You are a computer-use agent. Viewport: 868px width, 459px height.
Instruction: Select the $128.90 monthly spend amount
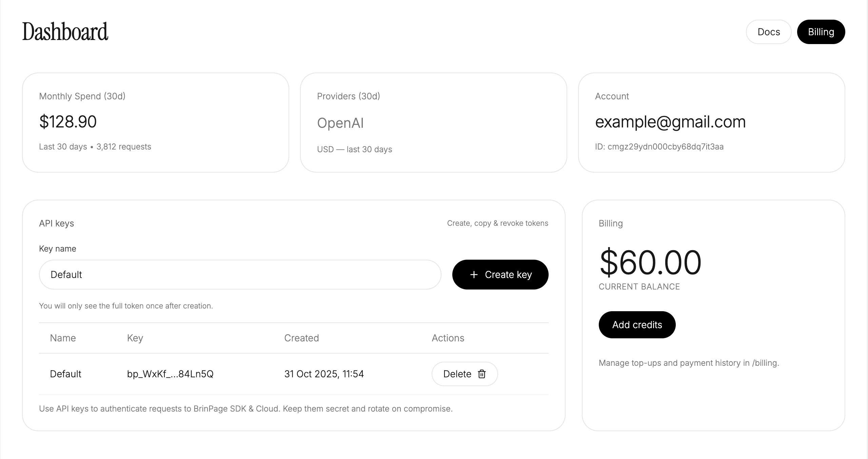[68, 122]
